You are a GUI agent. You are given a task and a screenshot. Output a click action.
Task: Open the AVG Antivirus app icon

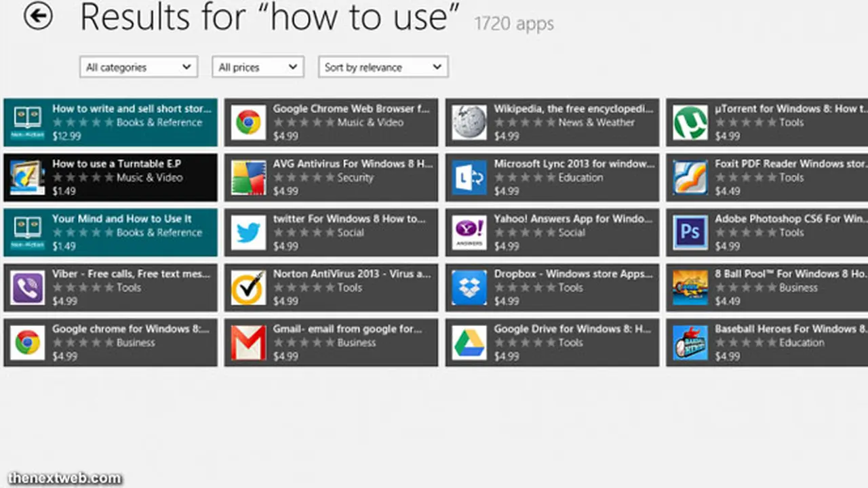click(248, 178)
